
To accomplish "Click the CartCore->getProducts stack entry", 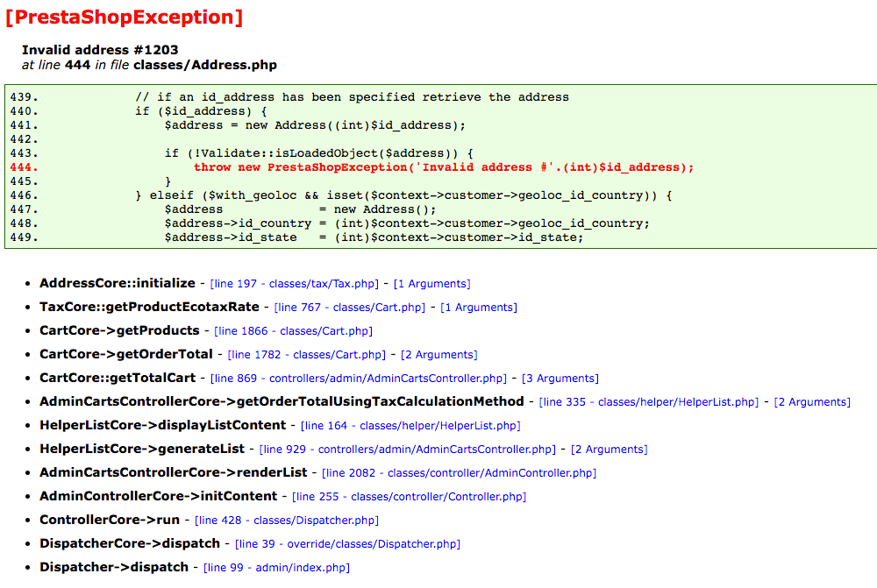I will [119, 330].
